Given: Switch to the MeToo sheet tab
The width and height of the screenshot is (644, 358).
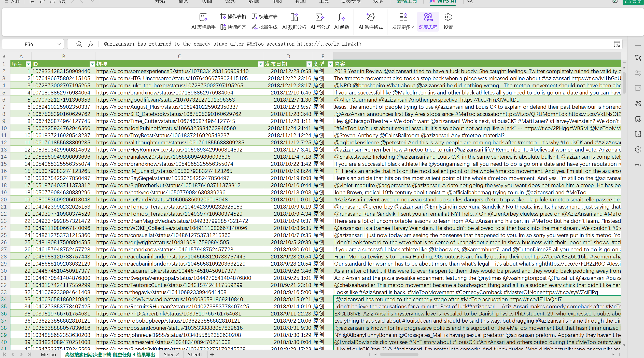Looking at the screenshot, I should tap(48, 354).
